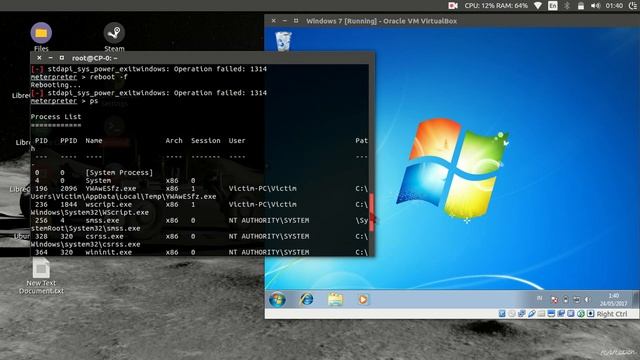The image size is (640, 360).
Task: Click VirtualBox hard disk activity indicator
Action: click(x=502, y=313)
